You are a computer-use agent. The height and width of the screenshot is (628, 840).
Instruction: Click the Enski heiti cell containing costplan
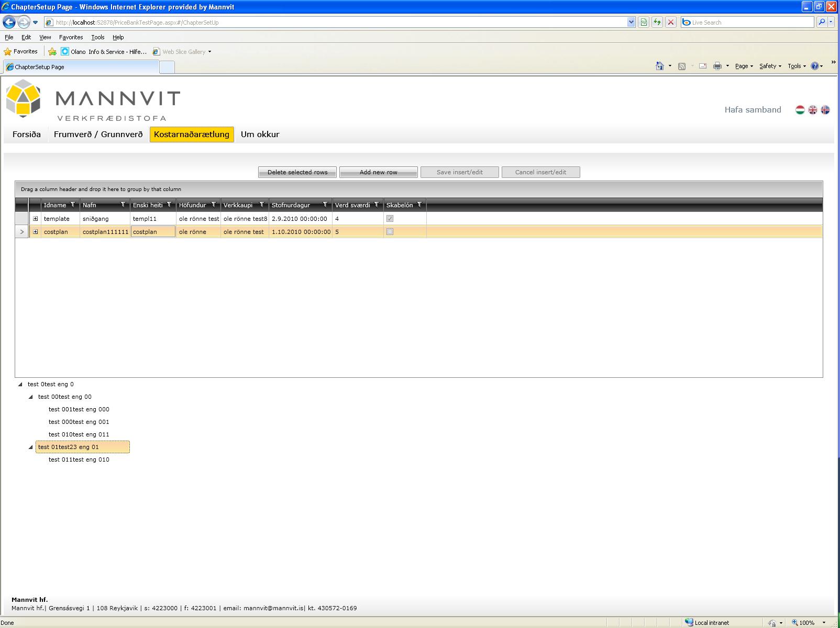click(153, 231)
